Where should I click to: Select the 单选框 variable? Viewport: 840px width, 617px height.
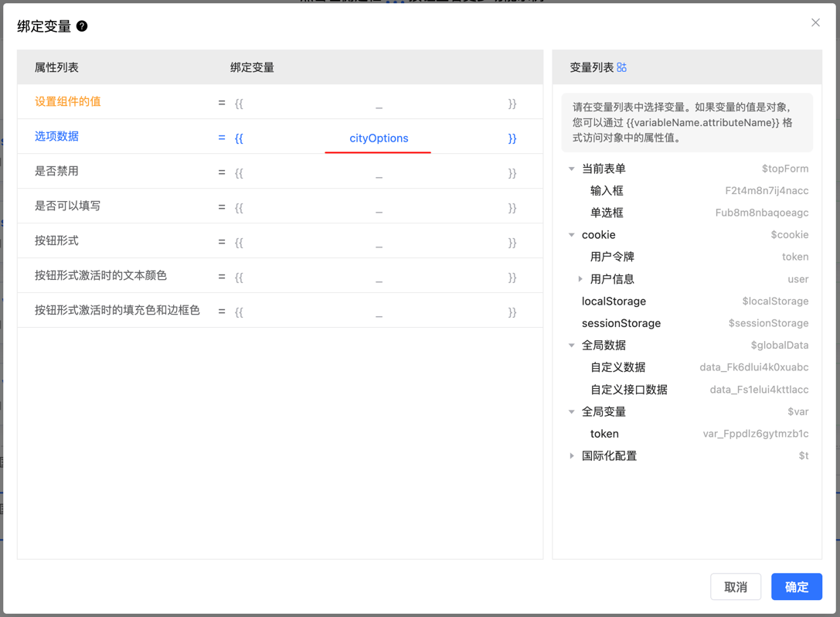tap(607, 213)
